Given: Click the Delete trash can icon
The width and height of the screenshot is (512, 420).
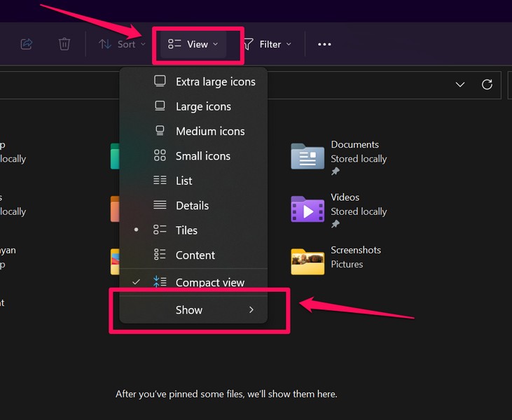Looking at the screenshot, I should pyautogui.click(x=64, y=44).
